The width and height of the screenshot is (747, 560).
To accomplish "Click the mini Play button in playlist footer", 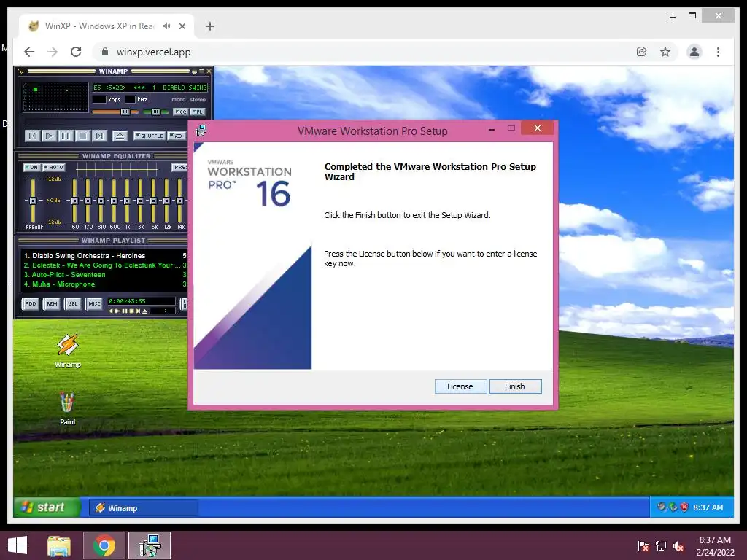I will 117,311.
